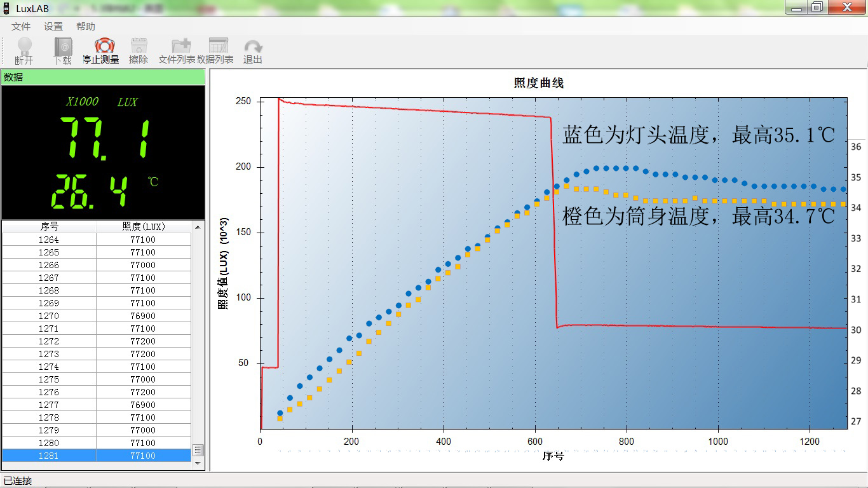Screen dimensions: 868x488
Task: Close the LuxLAB window
Action: pos(846,7)
